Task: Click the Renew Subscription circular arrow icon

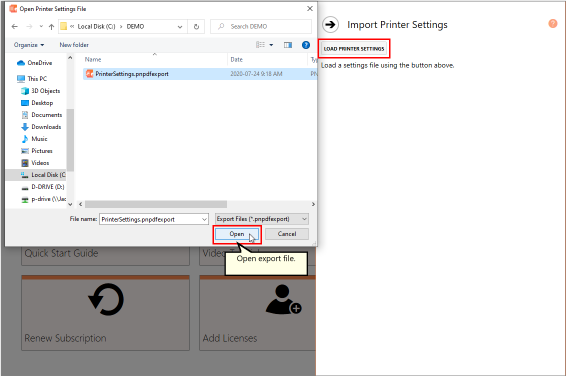Action: pos(106,300)
